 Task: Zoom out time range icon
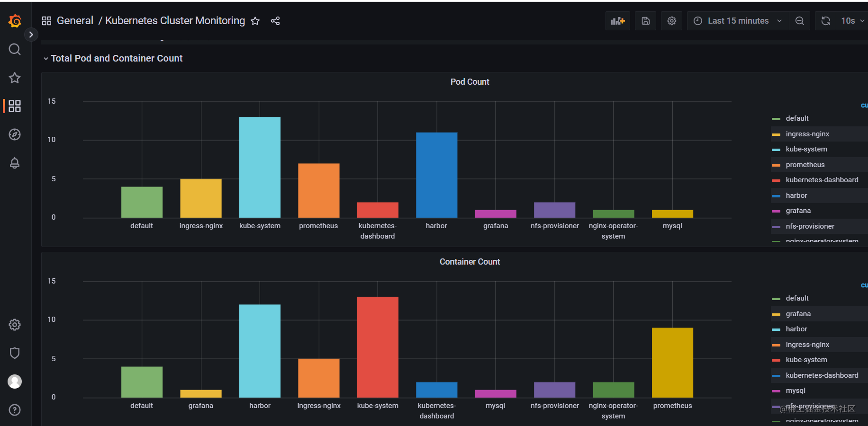800,21
